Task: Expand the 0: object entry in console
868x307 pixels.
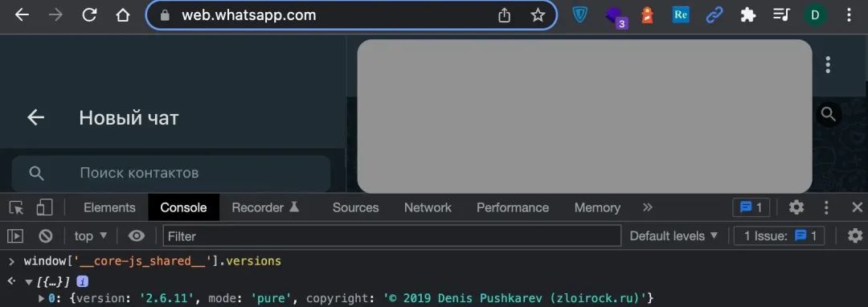Action: (x=42, y=299)
